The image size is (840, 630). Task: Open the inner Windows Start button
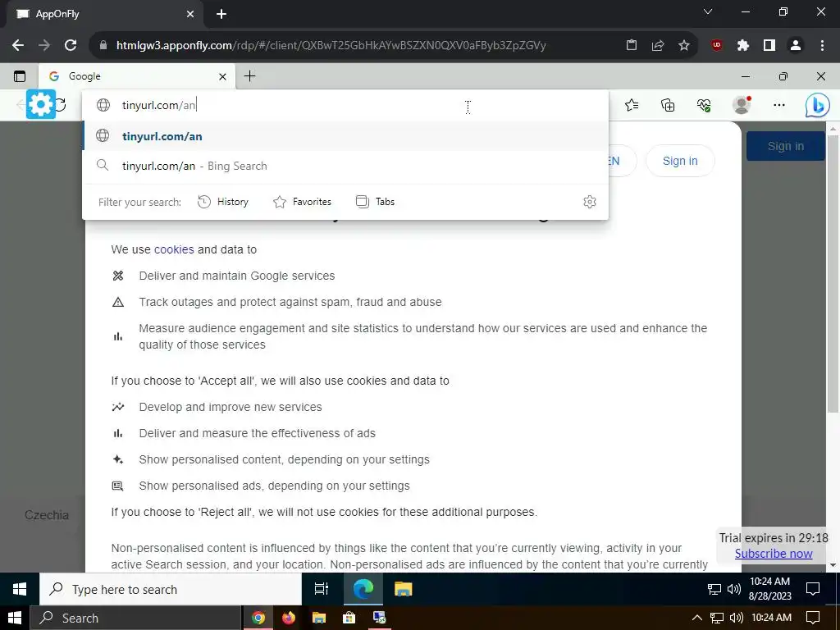[20, 589]
